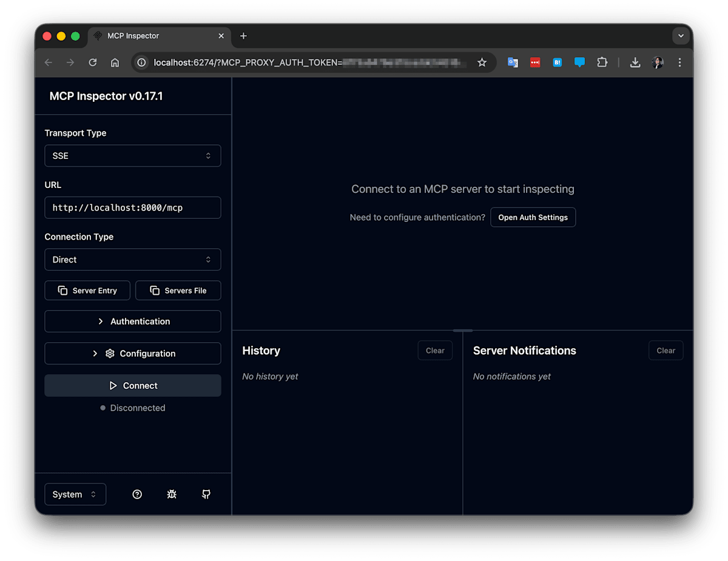
Task: Open Chrome three-dot menu
Action: (x=679, y=62)
